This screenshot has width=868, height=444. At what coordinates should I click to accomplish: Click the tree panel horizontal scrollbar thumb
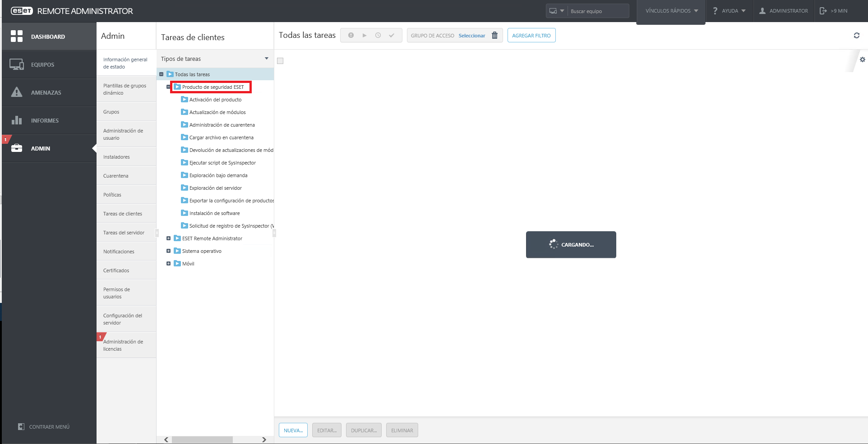tap(202, 439)
